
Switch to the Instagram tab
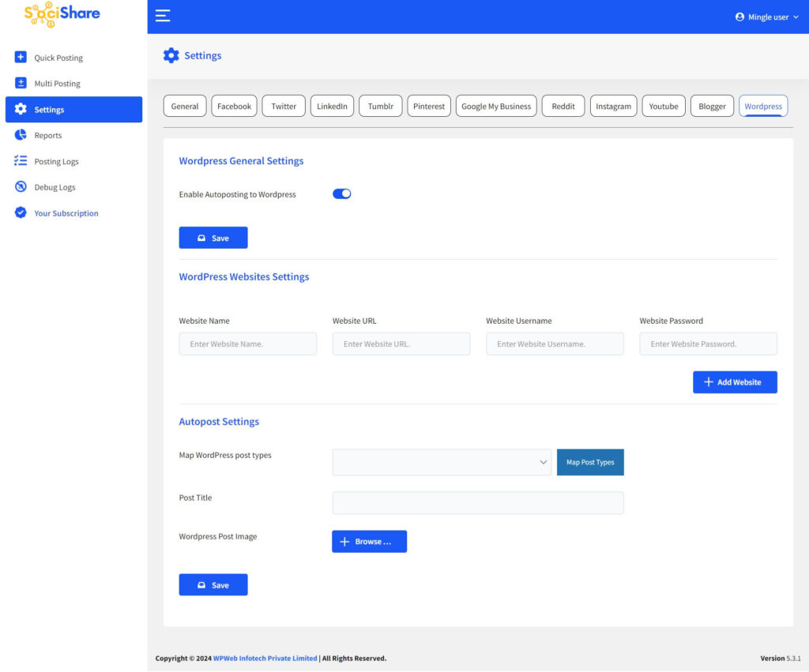click(613, 107)
